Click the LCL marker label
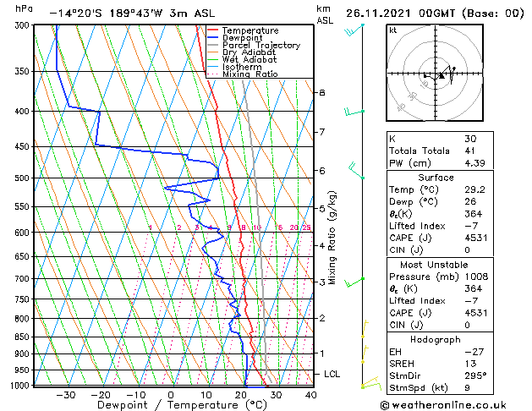532x411 pixels. click(332, 374)
